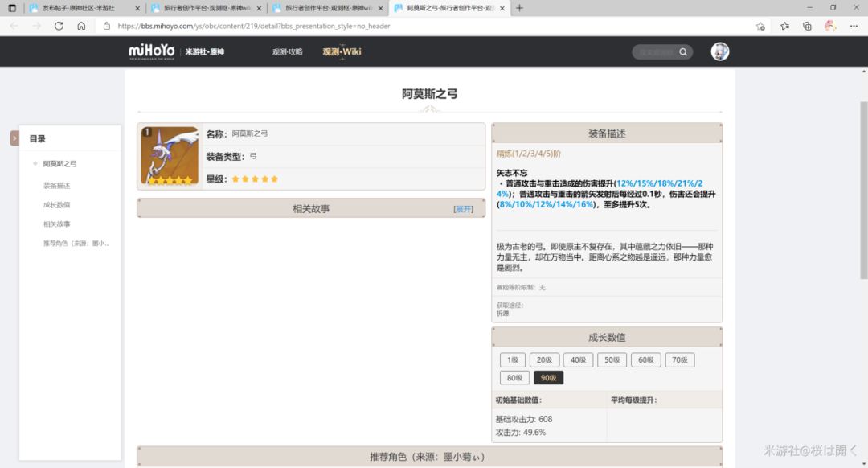Add this page to favorites
Screen dimensions: 868x468
pyautogui.click(x=760, y=26)
